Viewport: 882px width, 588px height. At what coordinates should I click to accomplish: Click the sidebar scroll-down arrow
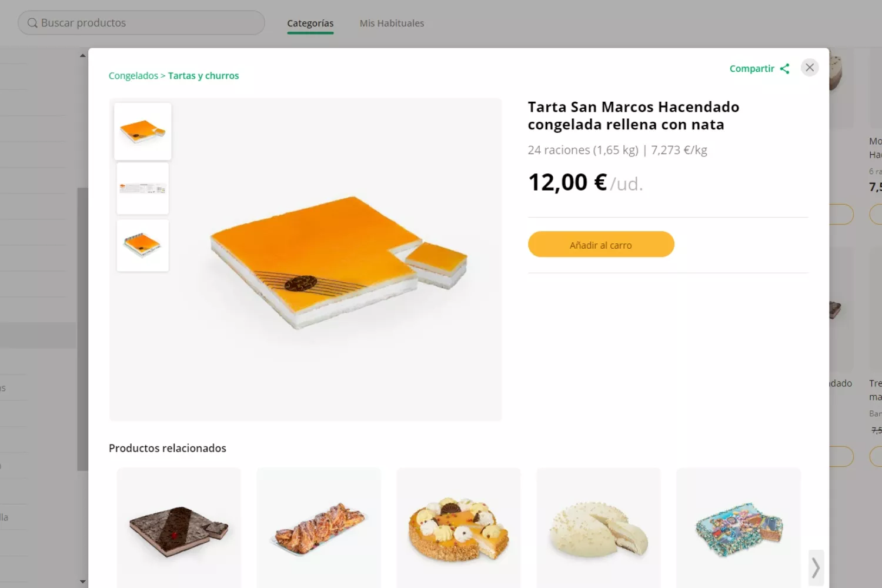[x=82, y=582]
